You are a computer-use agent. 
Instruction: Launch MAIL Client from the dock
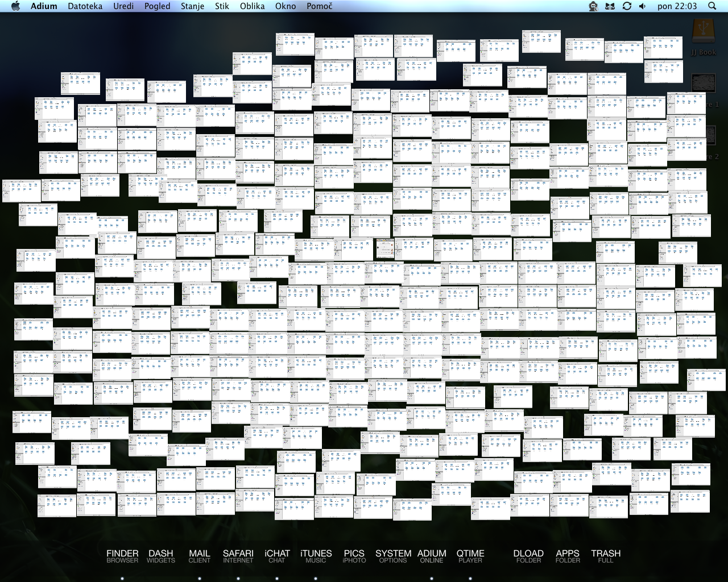point(200,556)
